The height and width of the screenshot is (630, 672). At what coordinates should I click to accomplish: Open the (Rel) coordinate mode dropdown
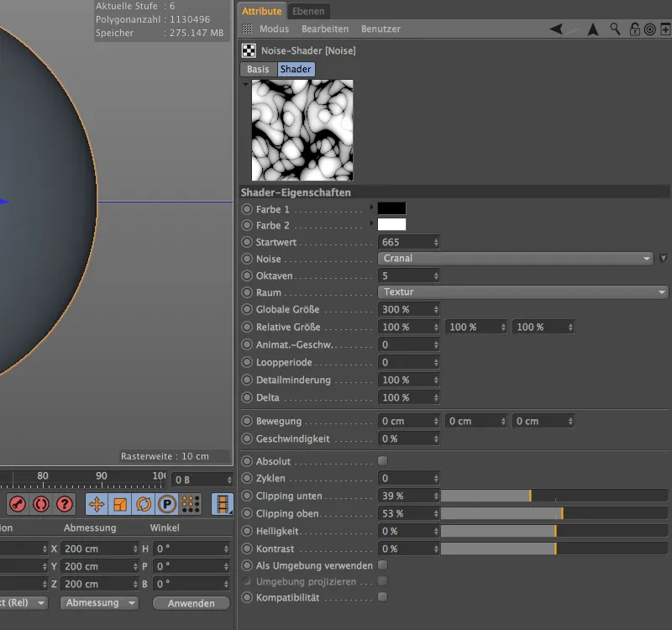[x=23, y=602]
